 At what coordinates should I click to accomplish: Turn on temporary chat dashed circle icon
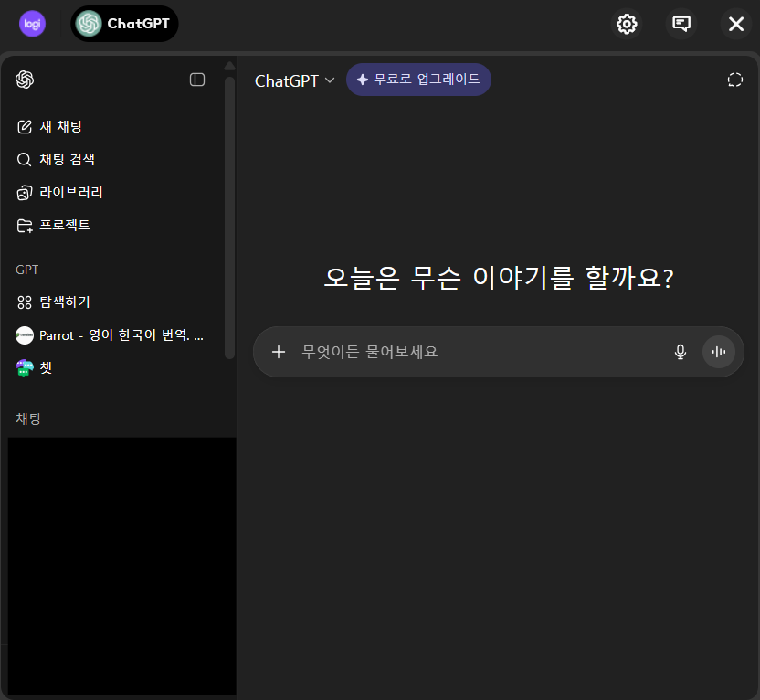[734, 80]
